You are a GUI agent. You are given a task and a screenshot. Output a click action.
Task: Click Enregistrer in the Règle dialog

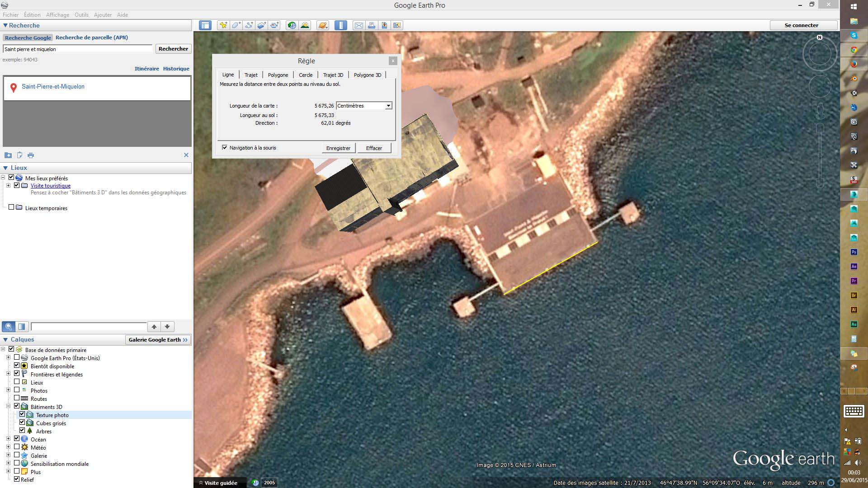338,148
